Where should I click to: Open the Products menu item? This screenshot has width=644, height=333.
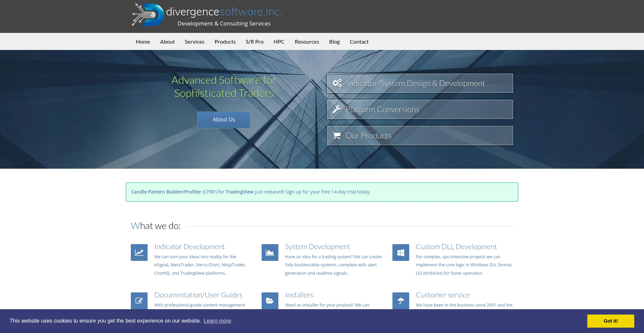225,42
